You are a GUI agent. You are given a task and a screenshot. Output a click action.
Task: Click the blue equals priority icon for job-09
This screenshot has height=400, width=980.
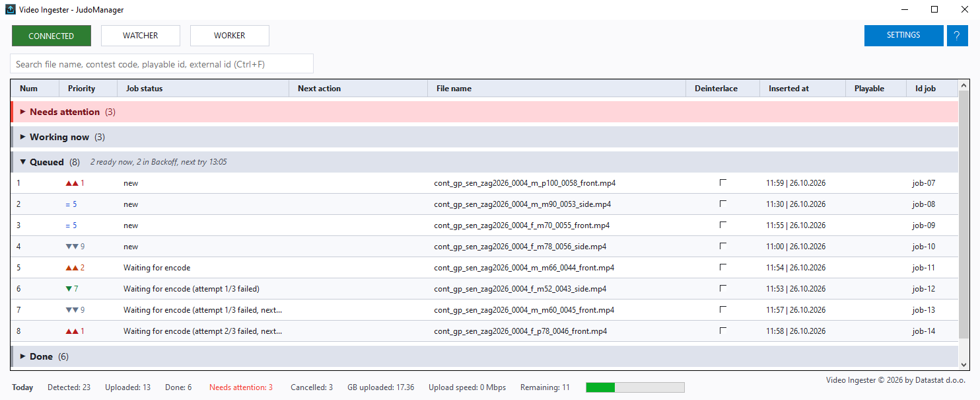(x=67, y=225)
